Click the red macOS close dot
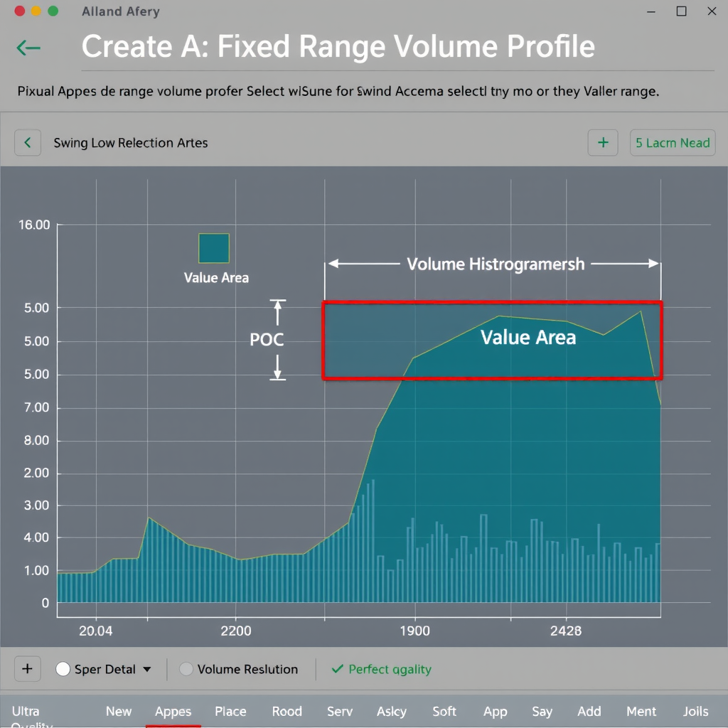The height and width of the screenshot is (728, 728). pyautogui.click(x=19, y=11)
